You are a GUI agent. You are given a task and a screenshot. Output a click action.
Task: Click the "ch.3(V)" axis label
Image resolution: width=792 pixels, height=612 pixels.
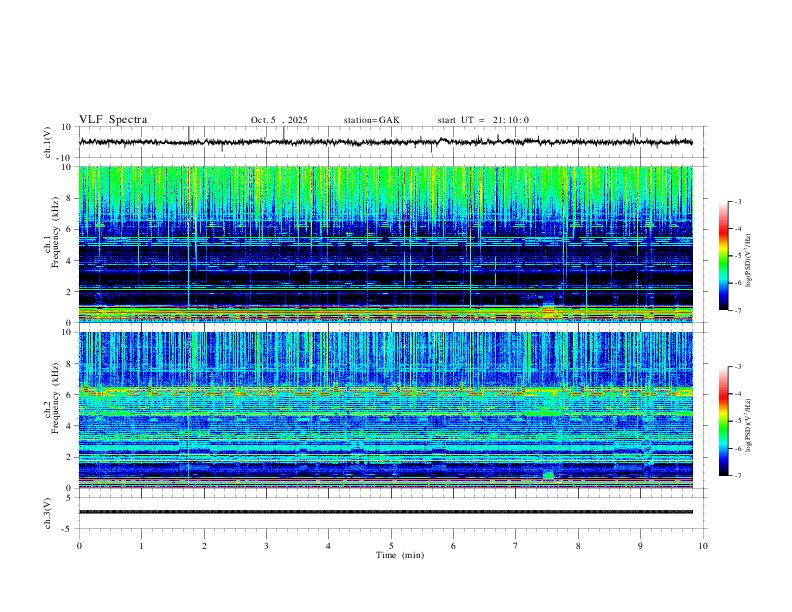coord(48,513)
